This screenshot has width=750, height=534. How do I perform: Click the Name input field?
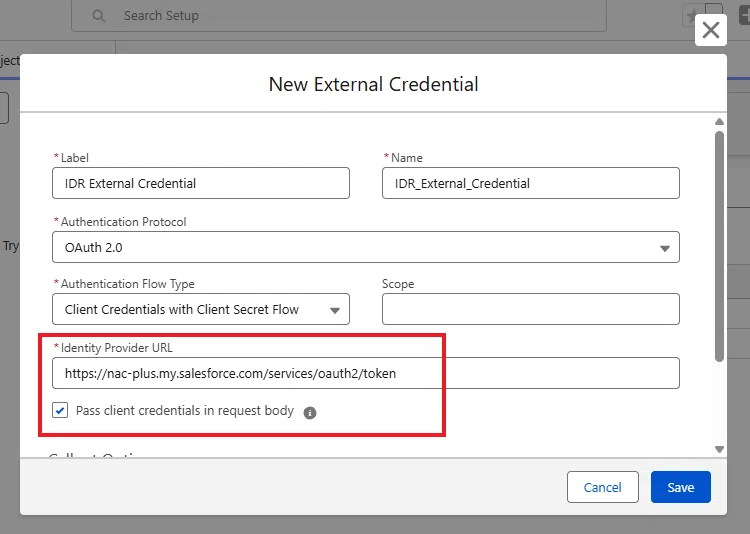[530, 183]
